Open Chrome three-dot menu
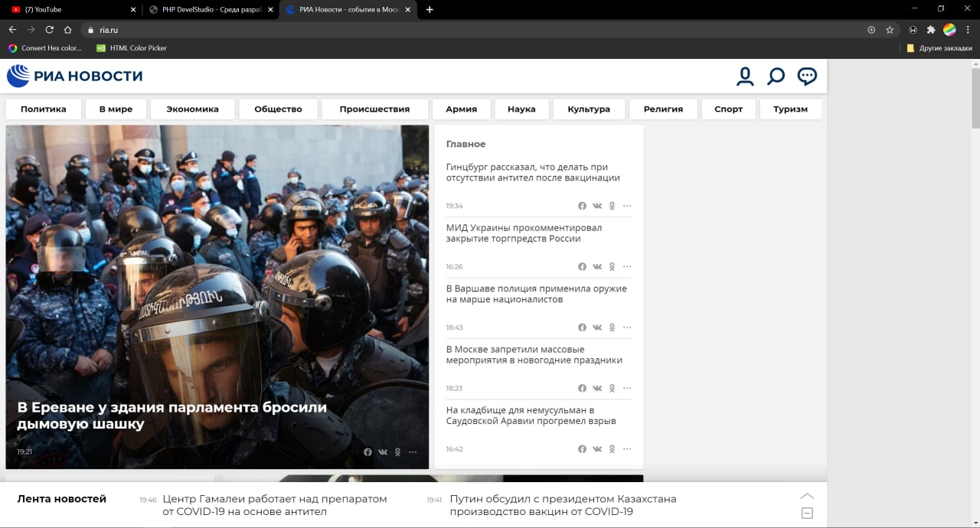 968,30
